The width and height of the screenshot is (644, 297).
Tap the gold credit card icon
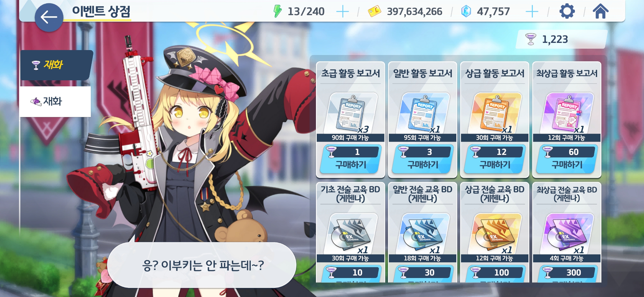[374, 12]
